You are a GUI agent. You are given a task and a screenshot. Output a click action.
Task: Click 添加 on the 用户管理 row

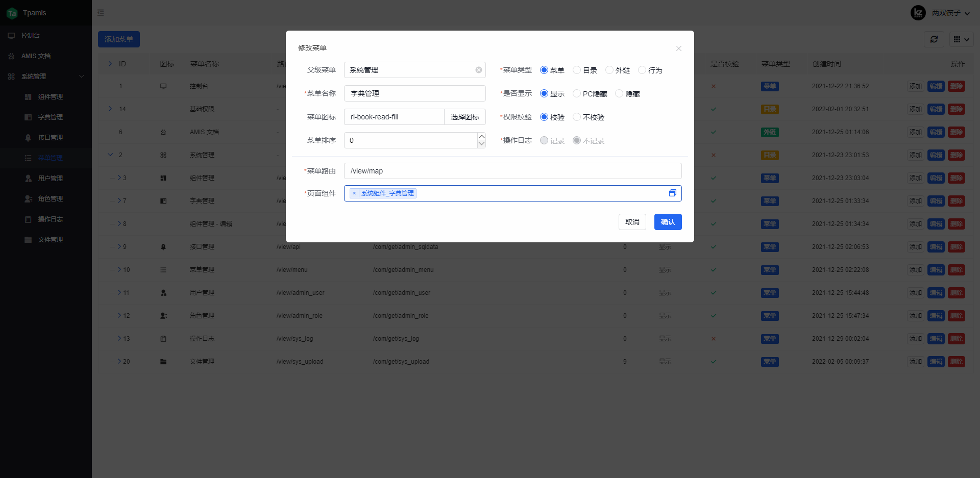pos(916,293)
